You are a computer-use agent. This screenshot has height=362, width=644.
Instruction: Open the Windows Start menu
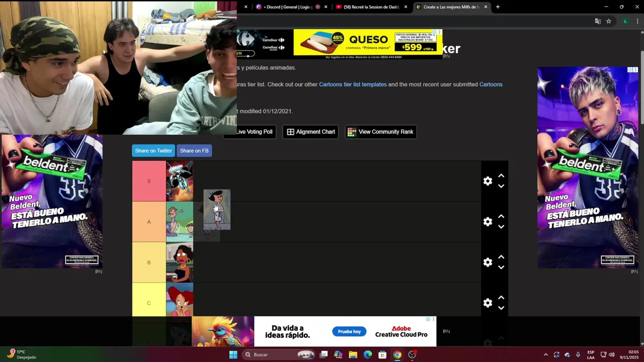[x=233, y=355]
